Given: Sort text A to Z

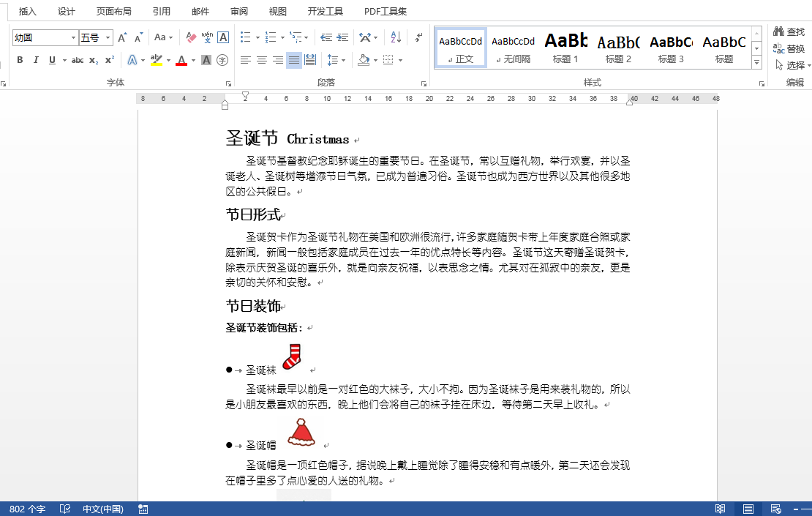Looking at the screenshot, I should pos(396,37).
